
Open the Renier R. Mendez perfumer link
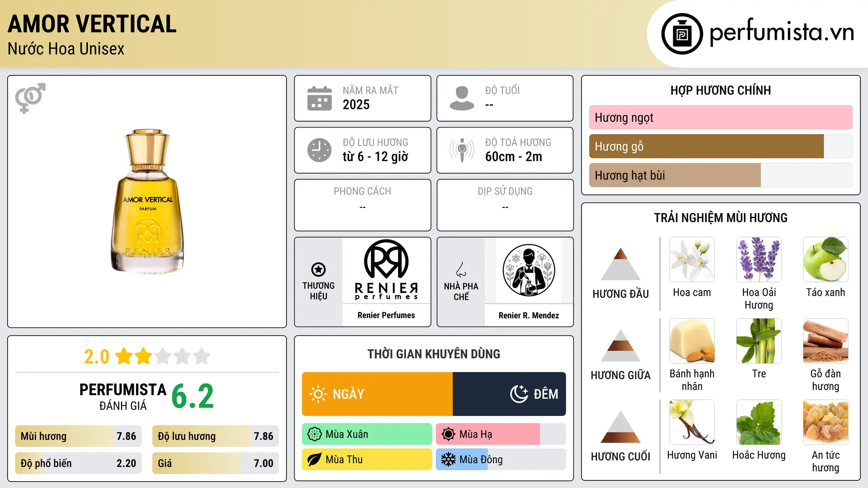(529, 315)
